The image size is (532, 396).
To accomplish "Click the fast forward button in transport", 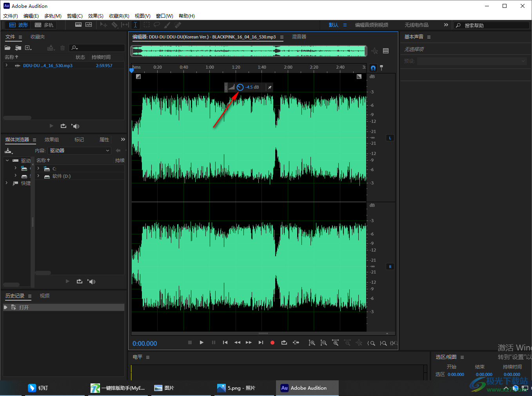I will [249, 343].
